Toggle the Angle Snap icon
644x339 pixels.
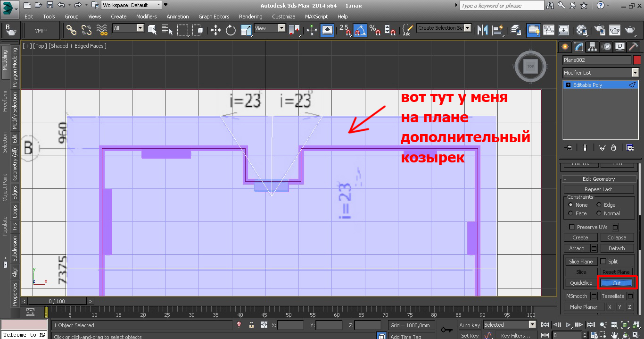[x=360, y=30]
